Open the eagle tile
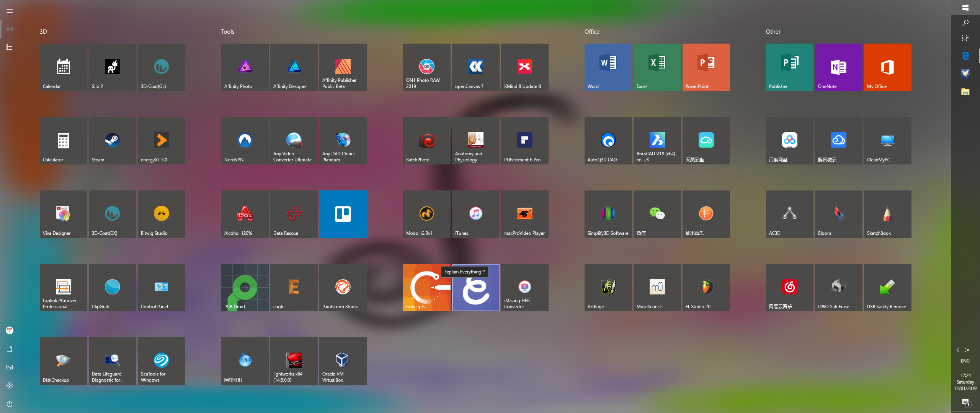The width and height of the screenshot is (980, 413). (x=294, y=288)
